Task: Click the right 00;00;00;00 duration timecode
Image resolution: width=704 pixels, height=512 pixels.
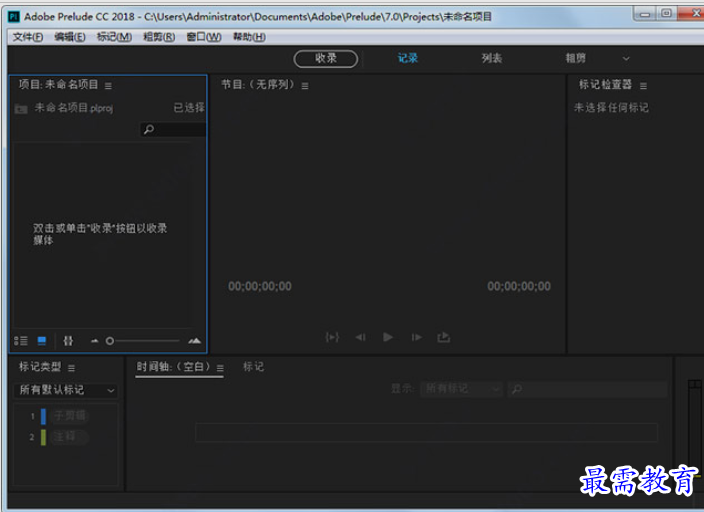Action: (x=519, y=287)
